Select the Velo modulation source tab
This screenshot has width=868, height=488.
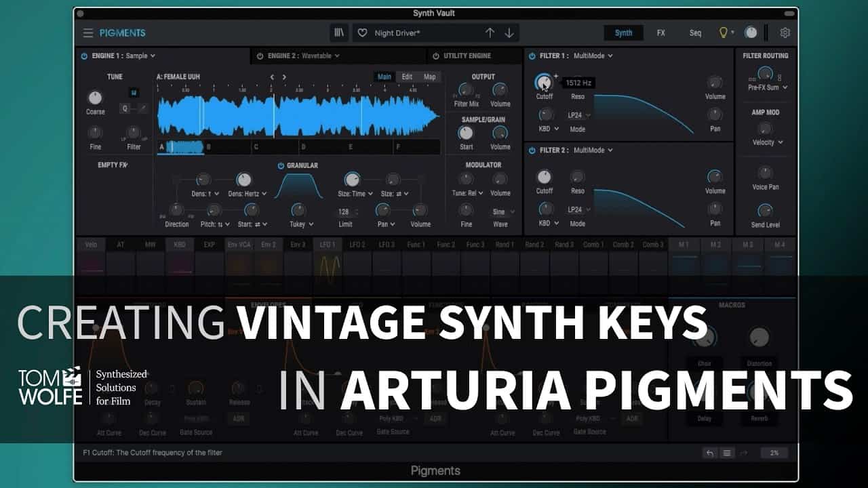[x=91, y=245]
